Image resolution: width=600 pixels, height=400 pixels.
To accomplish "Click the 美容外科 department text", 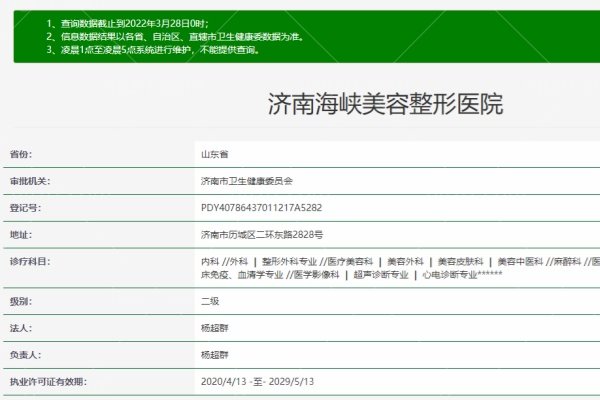I will (x=405, y=261).
